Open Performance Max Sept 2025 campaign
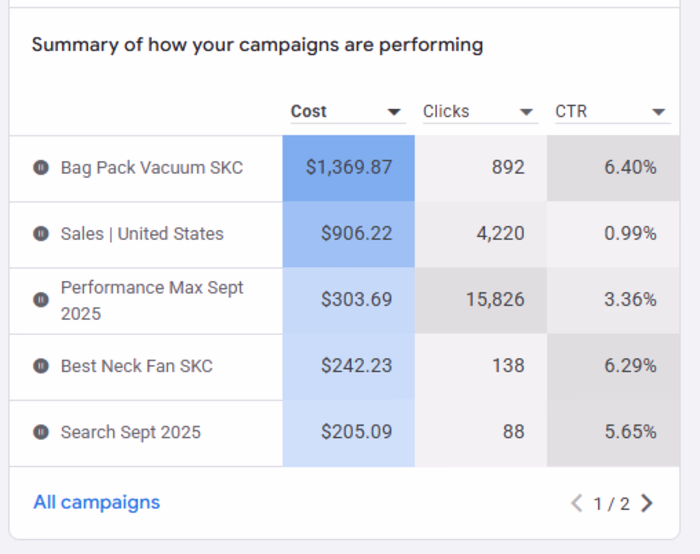 [x=152, y=300]
